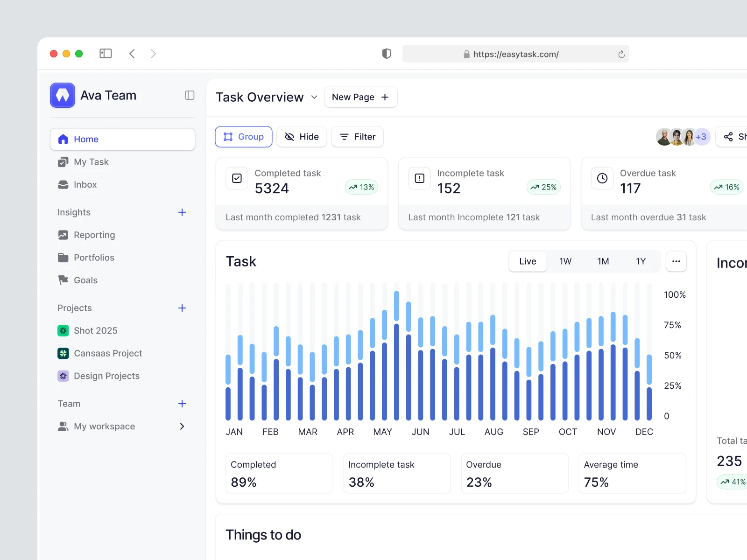Click the Design Projects purple icon
This screenshot has height=560, width=747.
[63, 376]
